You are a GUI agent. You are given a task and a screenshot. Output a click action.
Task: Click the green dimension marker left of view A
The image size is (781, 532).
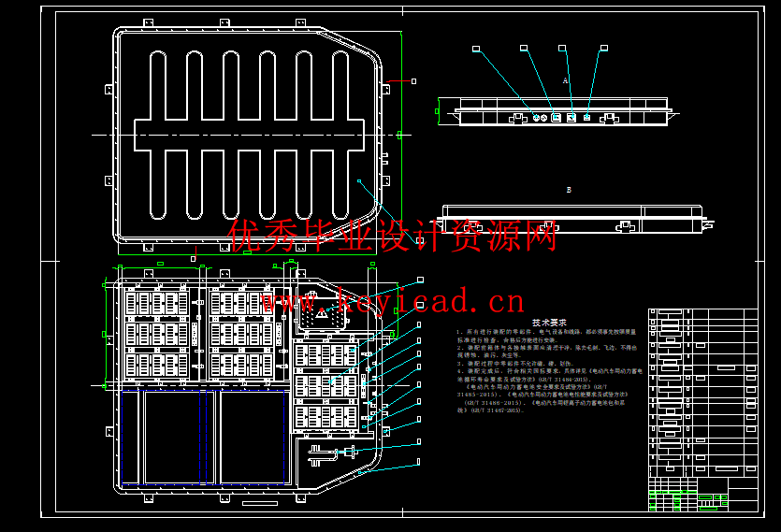coord(437,111)
